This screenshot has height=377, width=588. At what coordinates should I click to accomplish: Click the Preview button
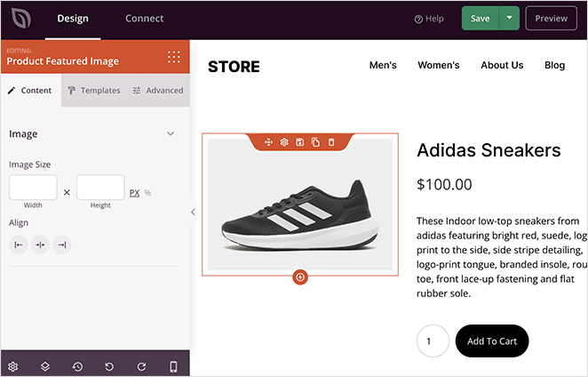pos(551,18)
